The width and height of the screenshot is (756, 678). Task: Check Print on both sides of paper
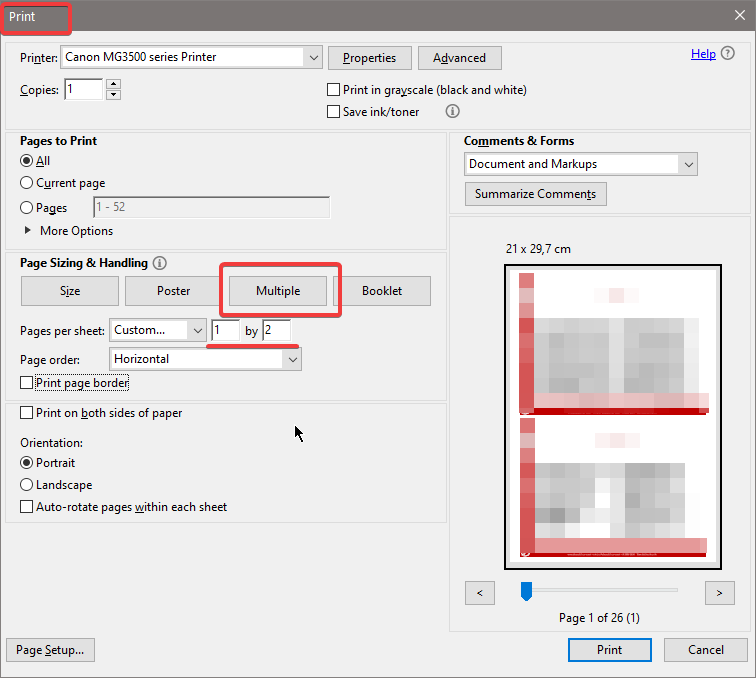pos(27,413)
